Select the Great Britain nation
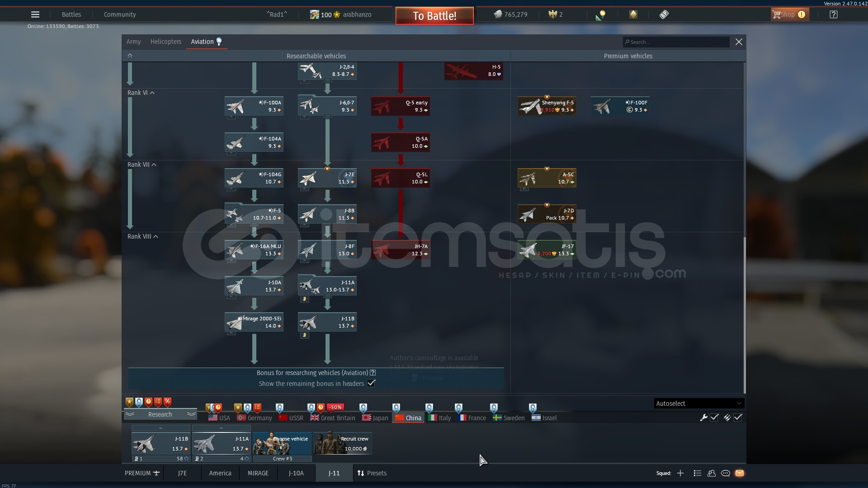Viewport: 868px width, 488px height. [333, 418]
